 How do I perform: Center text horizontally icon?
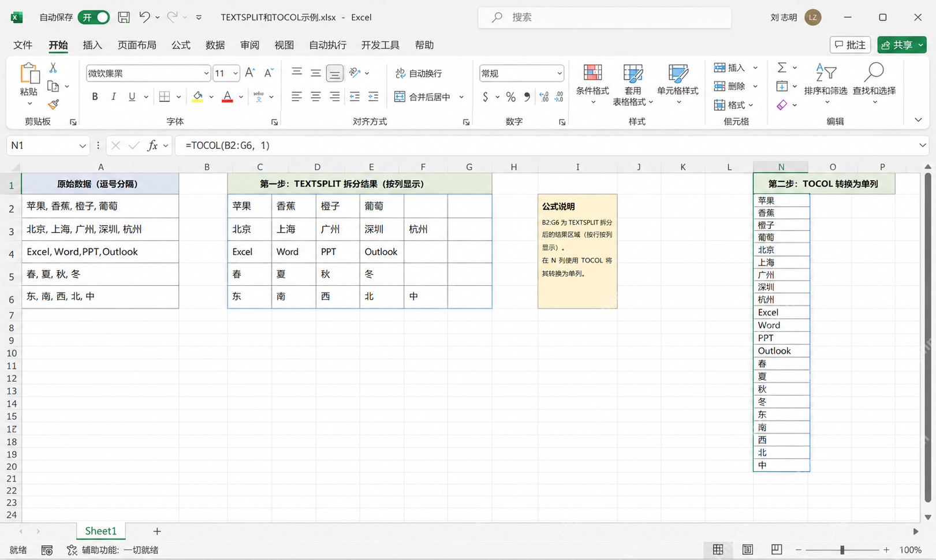pos(316,96)
